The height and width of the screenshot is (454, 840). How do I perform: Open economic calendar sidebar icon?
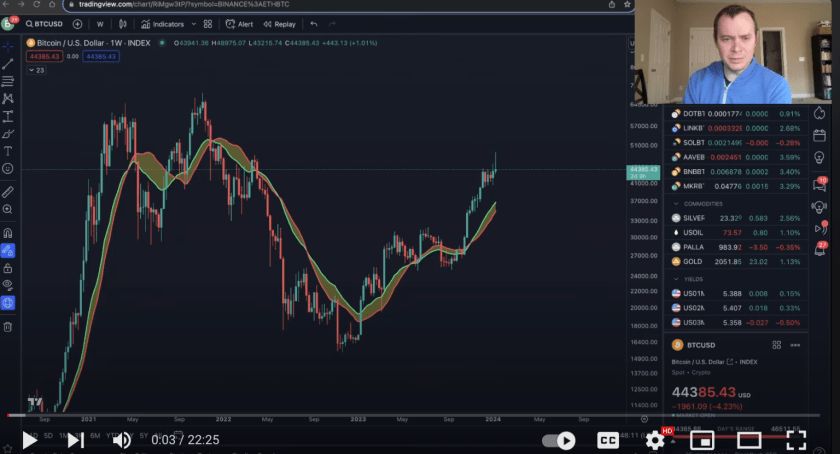tap(819, 135)
